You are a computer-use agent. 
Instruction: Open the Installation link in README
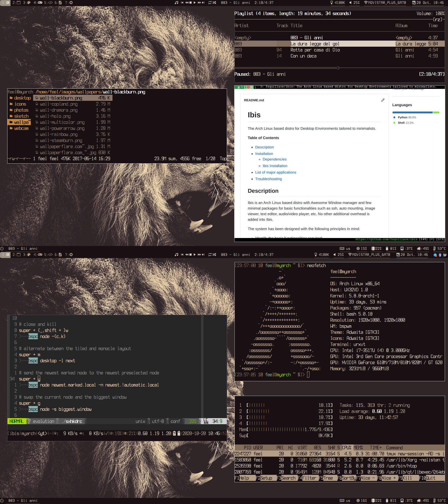[264, 154]
